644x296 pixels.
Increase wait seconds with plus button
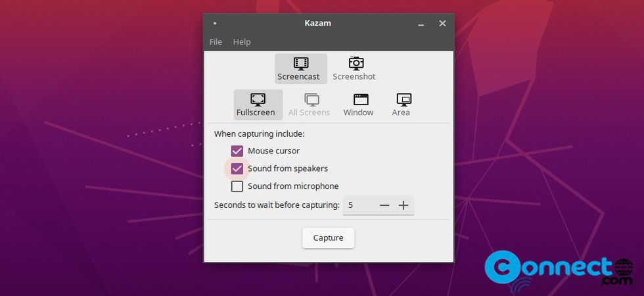tap(403, 205)
